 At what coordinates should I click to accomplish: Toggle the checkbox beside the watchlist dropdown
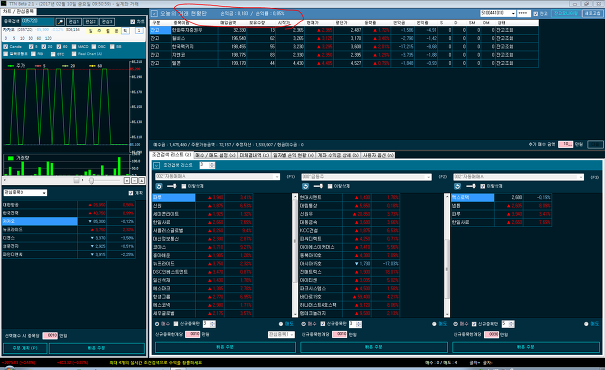point(131,193)
